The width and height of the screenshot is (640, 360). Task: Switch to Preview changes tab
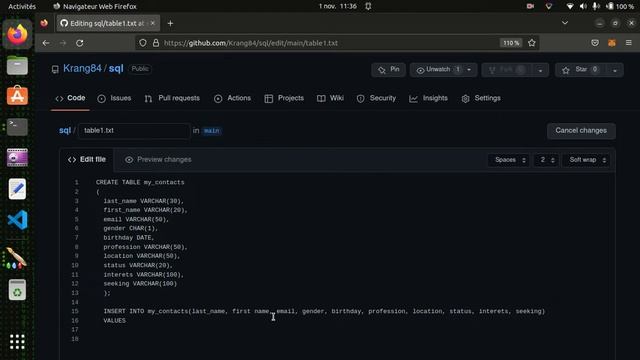tap(158, 160)
